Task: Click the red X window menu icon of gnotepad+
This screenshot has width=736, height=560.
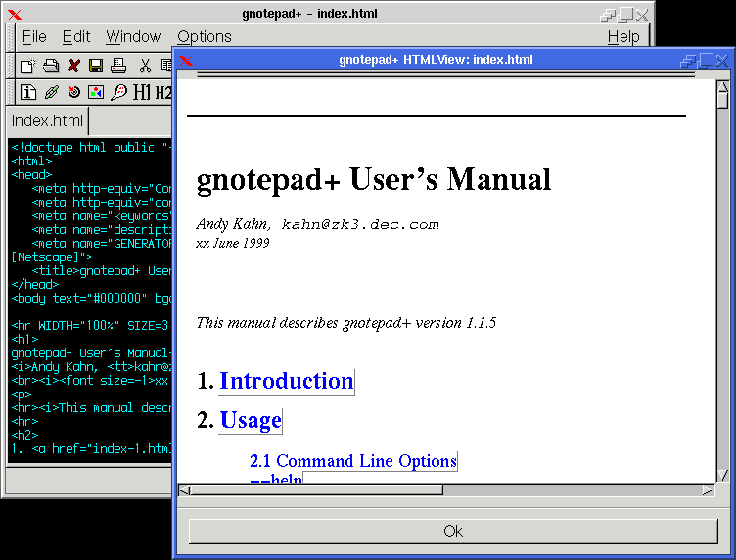Action: (15, 15)
